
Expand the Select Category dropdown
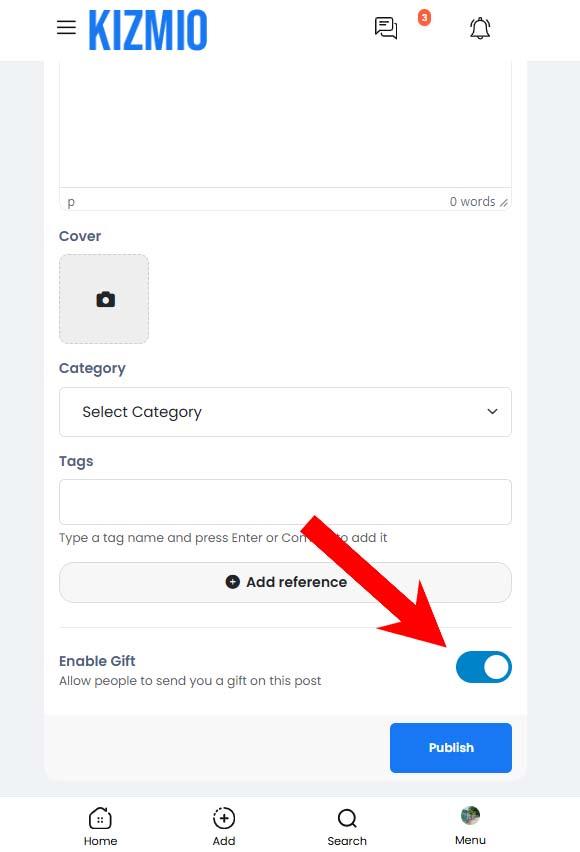click(x=285, y=412)
